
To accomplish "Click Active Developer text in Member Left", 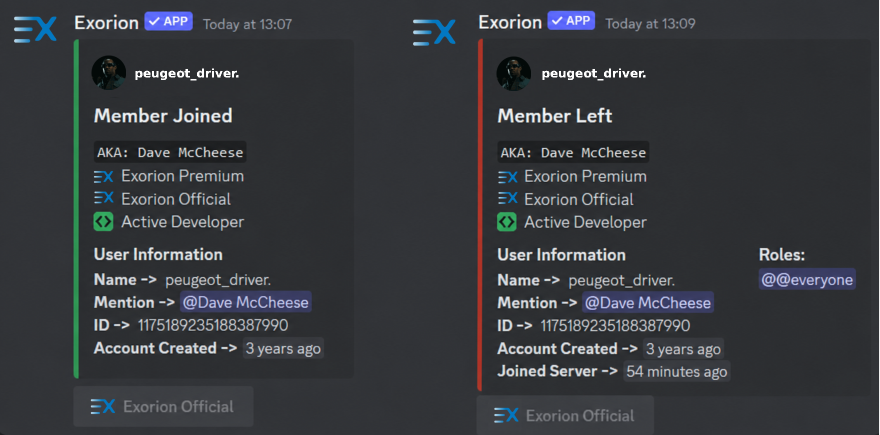I will pos(585,222).
